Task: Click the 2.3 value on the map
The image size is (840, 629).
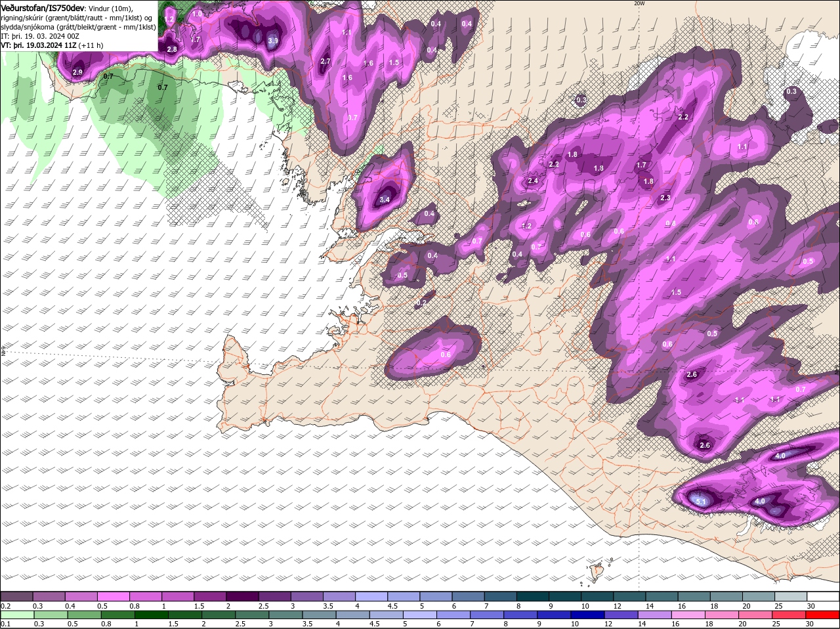Action: pos(665,198)
